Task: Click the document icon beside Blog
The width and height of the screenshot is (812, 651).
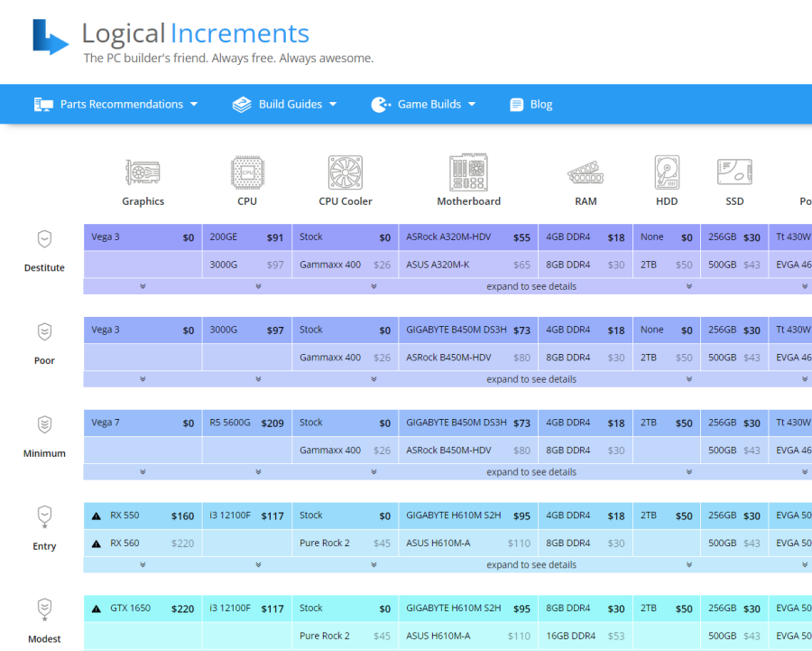Action: (x=516, y=105)
